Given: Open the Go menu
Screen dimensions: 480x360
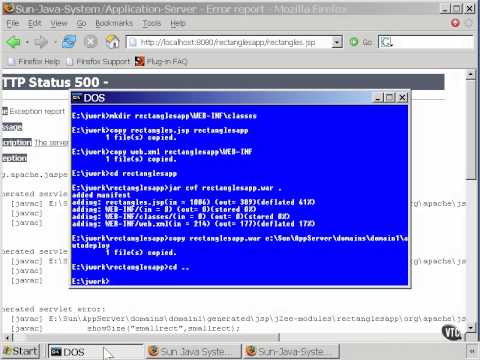Looking at the screenshot, I should [x=81, y=23].
